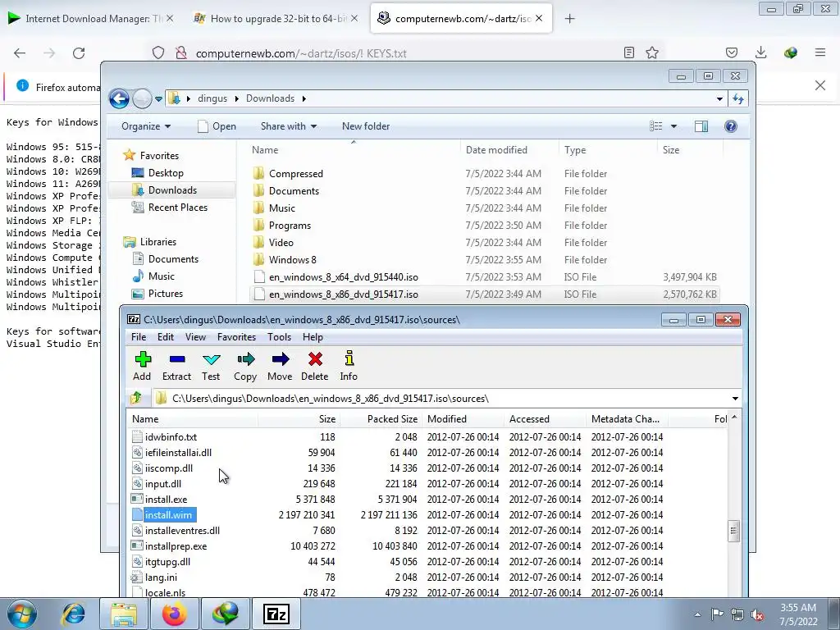Click the Open button in Explorer toolbar
Screen dimensions: 840x630
point(217,126)
